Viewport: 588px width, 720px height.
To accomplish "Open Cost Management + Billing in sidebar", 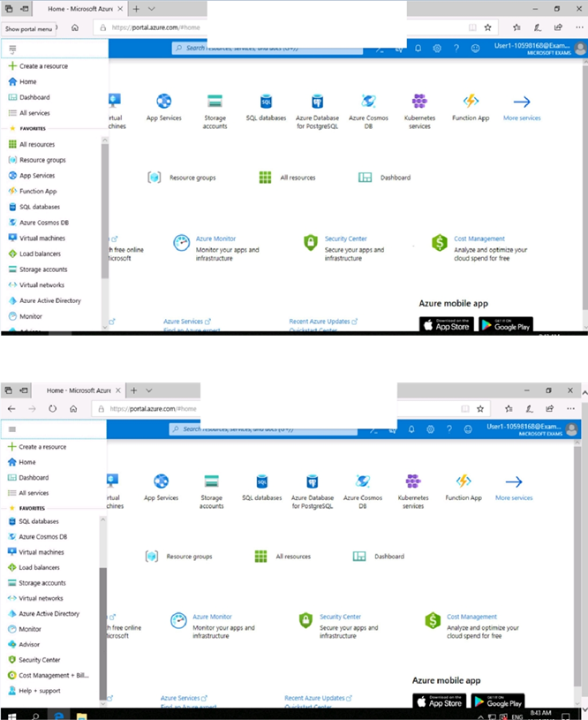I will click(x=49, y=676).
